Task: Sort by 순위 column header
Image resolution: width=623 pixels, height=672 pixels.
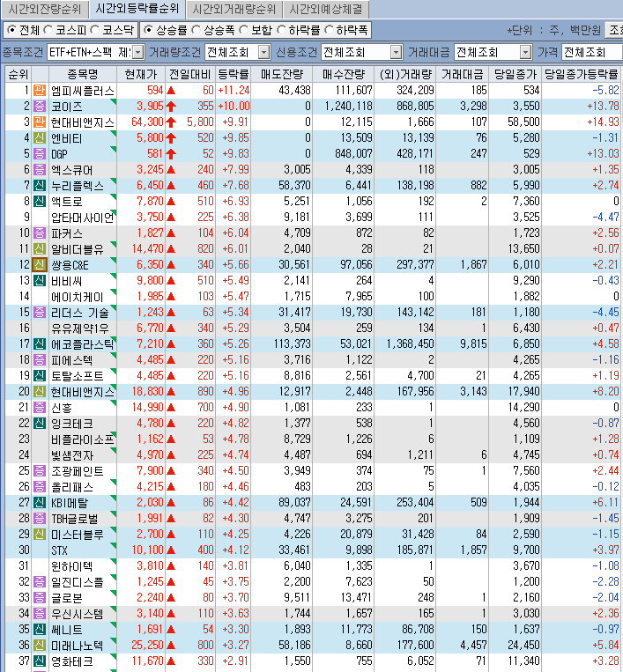Action: 18,74
